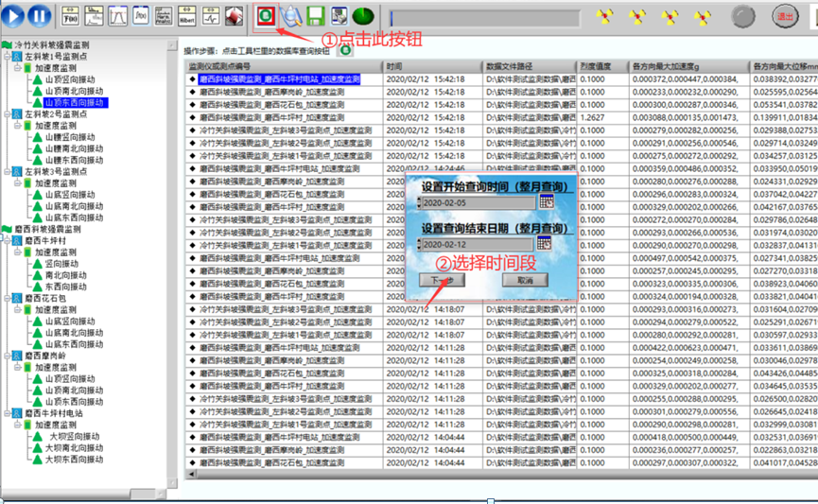The image size is (818, 504).
Task: Click the 下一步 (Next) button
Action: (x=442, y=281)
